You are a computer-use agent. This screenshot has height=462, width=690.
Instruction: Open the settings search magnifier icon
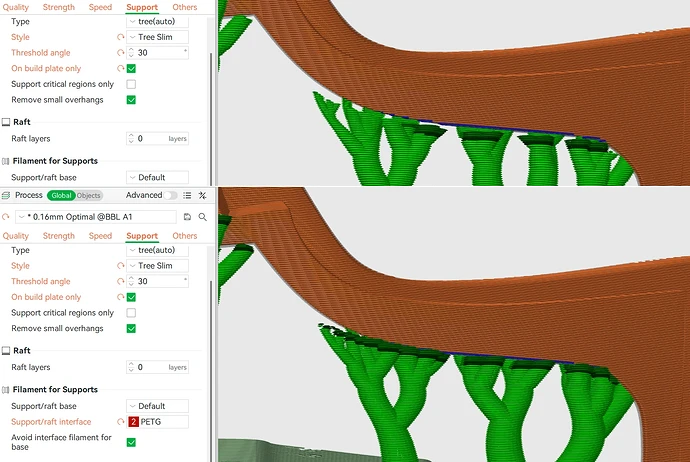click(202, 217)
